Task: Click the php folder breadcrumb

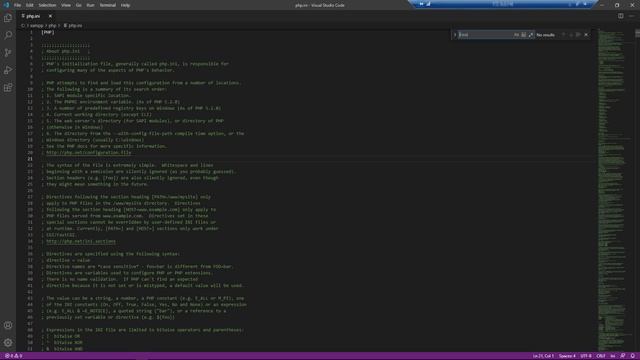Action: click(x=52, y=26)
